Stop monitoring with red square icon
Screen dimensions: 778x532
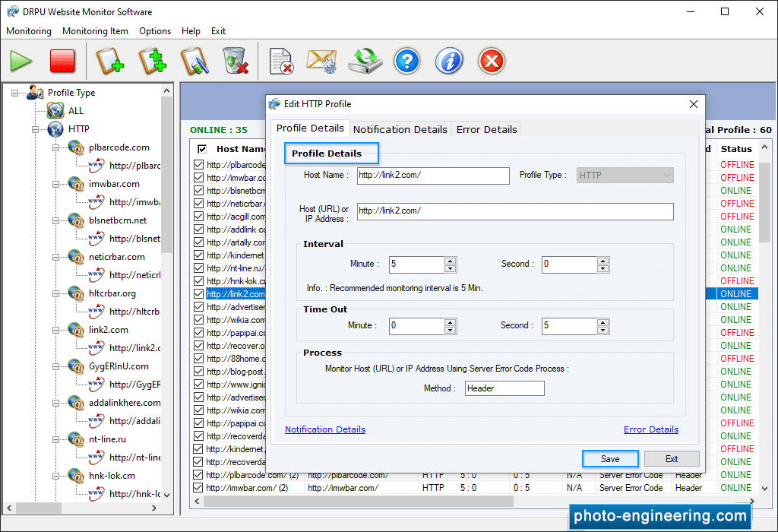coord(62,61)
